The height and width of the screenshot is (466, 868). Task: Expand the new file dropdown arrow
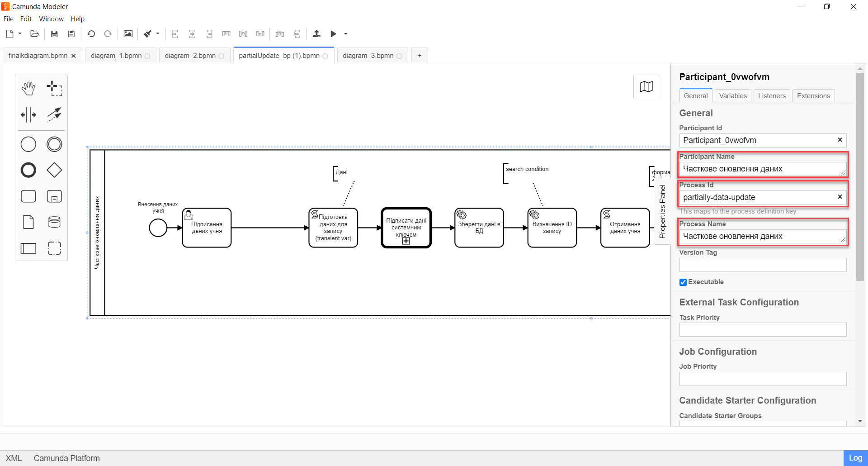(x=20, y=34)
